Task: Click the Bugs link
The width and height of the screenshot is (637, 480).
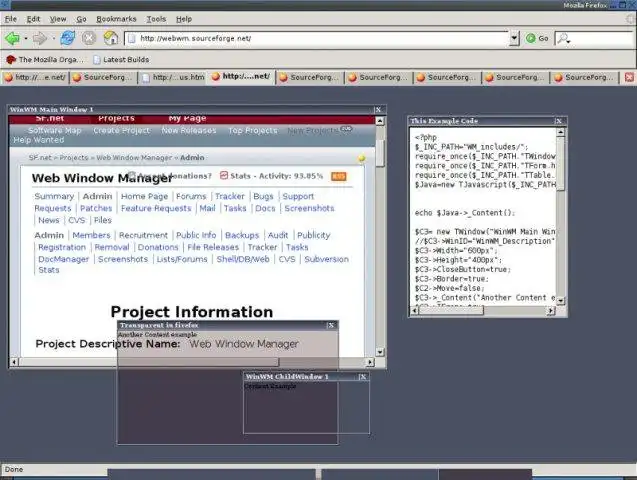Action: pyautogui.click(x=263, y=197)
